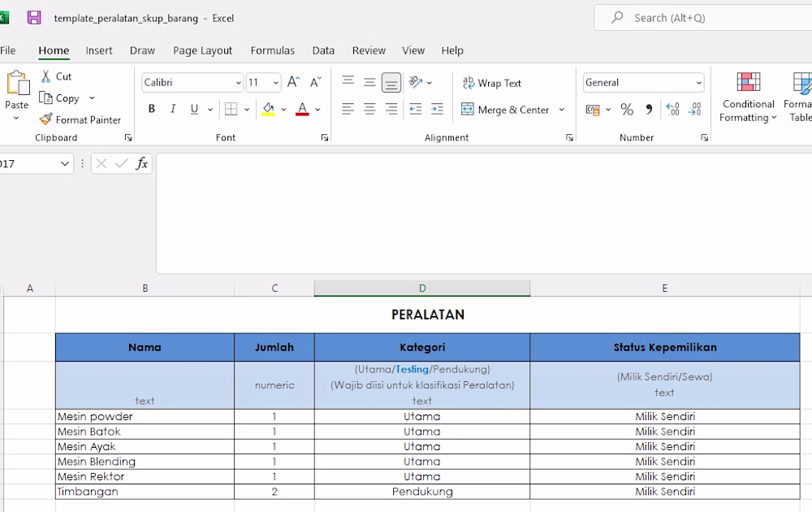Open text orientation options
This screenshot has width=812, height=512.
coord(420,82)
